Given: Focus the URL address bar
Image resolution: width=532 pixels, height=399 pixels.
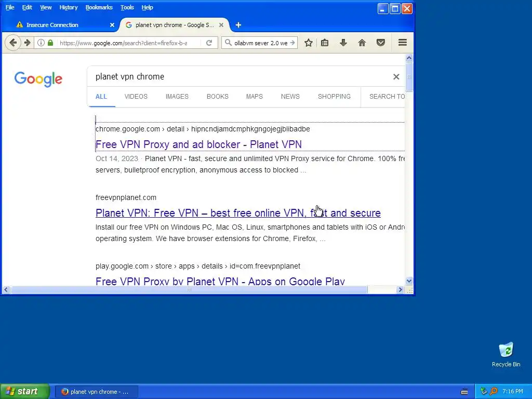Looking at the screenshot, I should (x=124, y=43).
